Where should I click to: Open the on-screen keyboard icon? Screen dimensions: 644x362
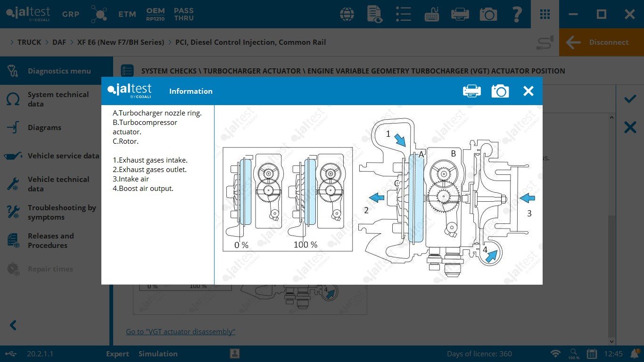pyautogui.click(x=432, y=14)
